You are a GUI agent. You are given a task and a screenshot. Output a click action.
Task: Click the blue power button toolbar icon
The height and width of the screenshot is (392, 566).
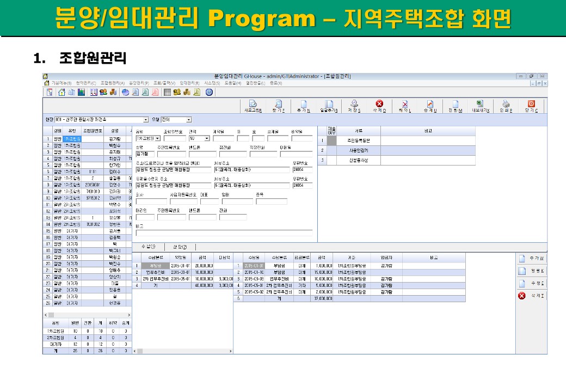pyautogui.click(x=209, y=93)
